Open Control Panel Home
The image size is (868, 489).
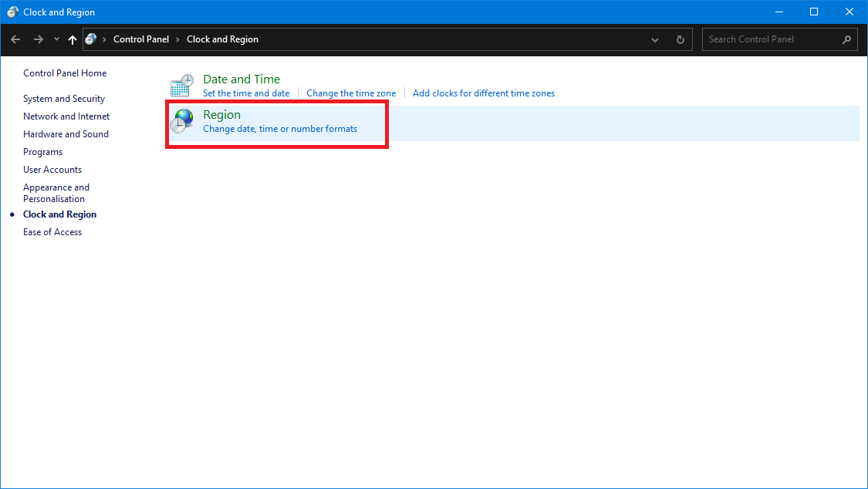65,73
